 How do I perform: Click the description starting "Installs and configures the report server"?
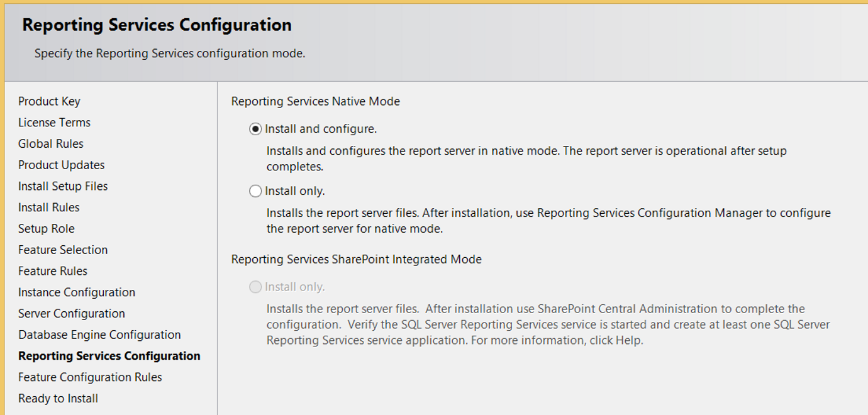[526, 159]
